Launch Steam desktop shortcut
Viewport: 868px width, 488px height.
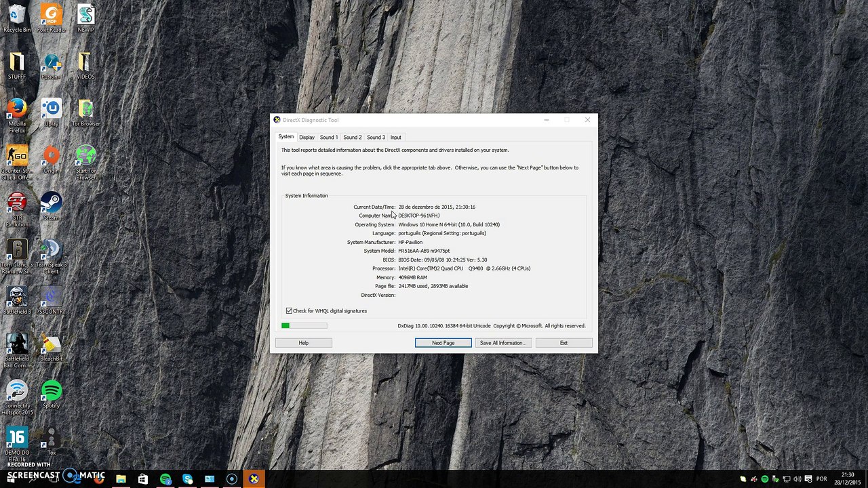(52, 207)
